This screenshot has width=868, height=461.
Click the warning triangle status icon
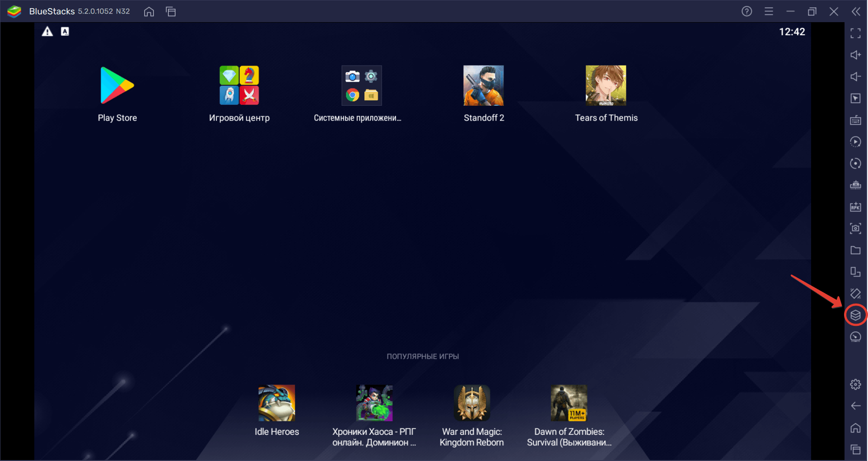coord(47,31)
